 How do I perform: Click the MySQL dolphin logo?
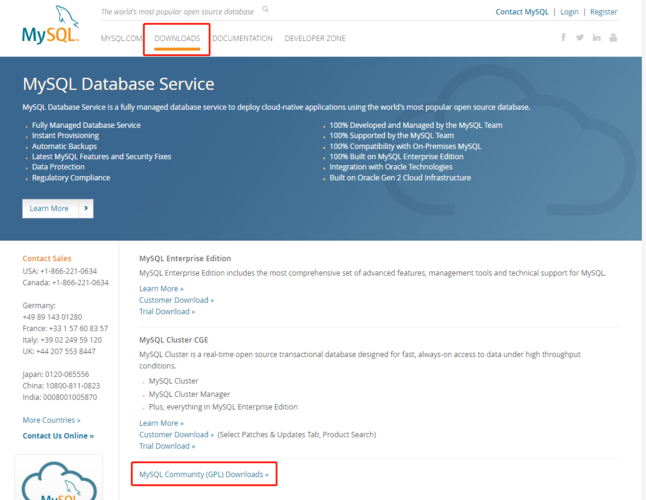50,25
